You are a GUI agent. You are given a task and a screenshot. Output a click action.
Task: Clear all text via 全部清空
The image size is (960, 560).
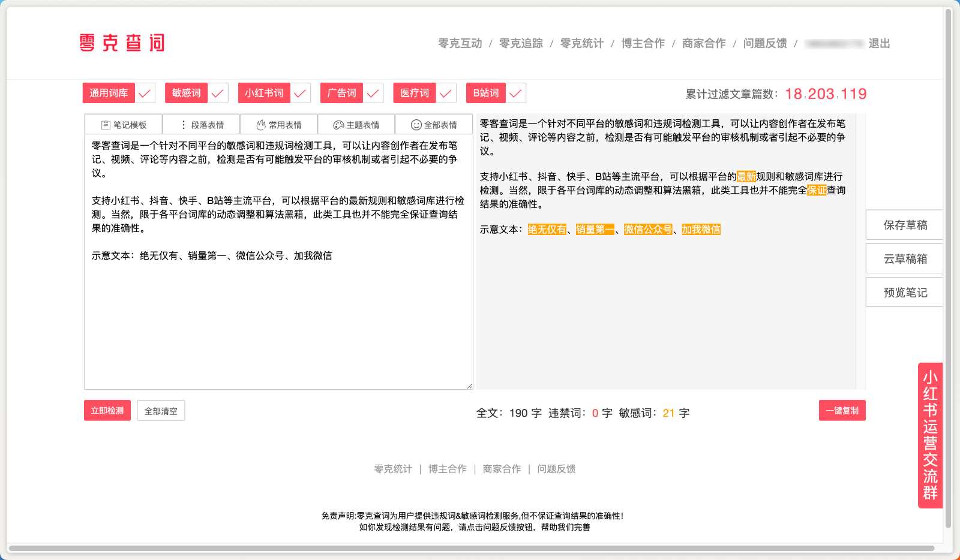point(161,410)
